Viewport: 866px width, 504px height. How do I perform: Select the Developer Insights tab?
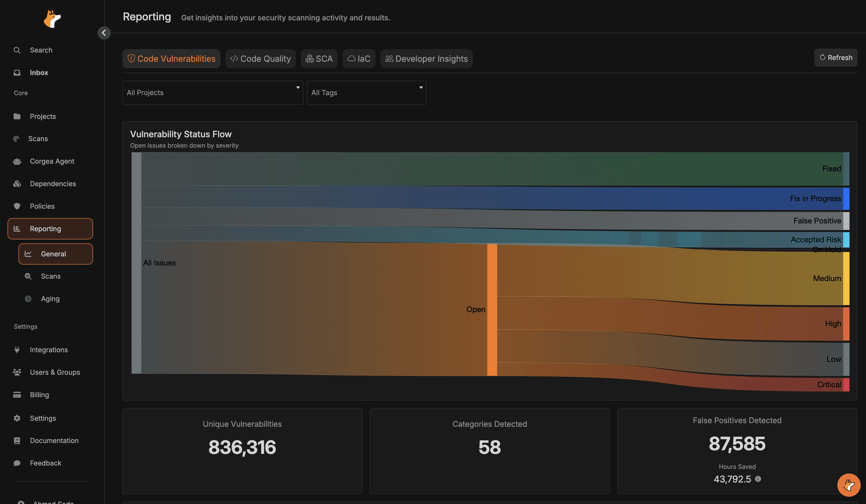(426, 59)
